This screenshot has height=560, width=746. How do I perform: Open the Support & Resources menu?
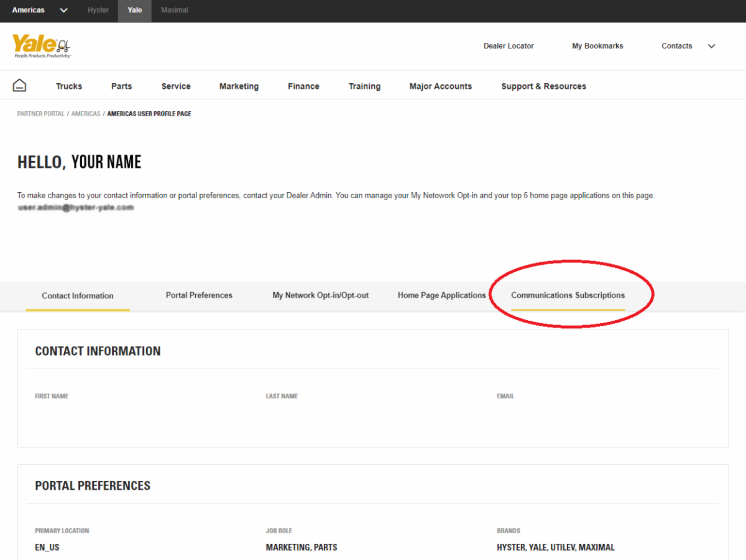tap(543, 86)
